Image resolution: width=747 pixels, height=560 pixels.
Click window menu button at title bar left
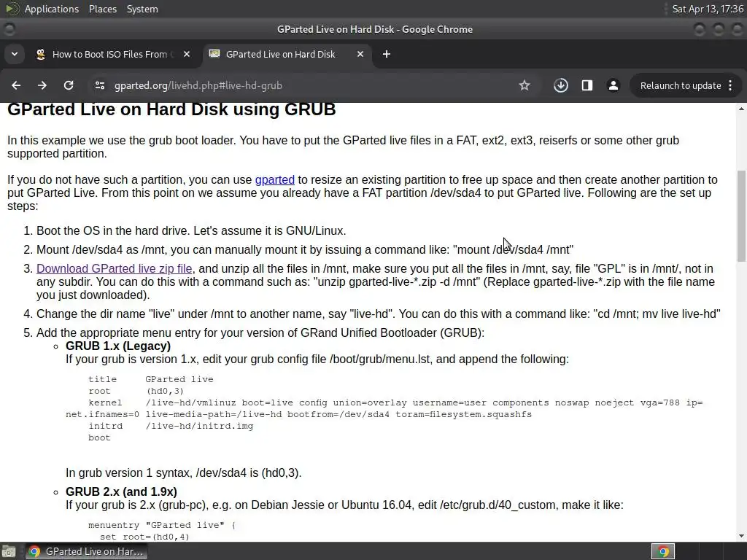click(x=9, y=29)
